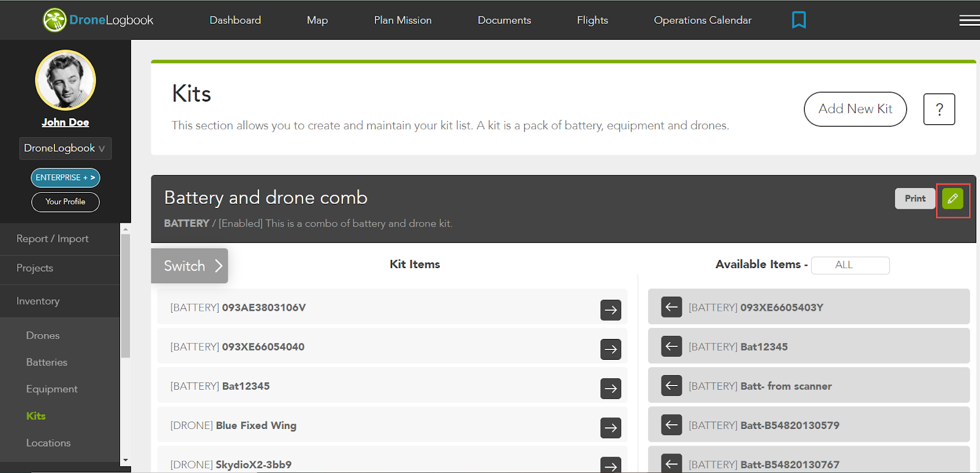This screenshot has width=980, height=473.
Task: Open Operations Calendar
Action: click(x=703, y=20)
